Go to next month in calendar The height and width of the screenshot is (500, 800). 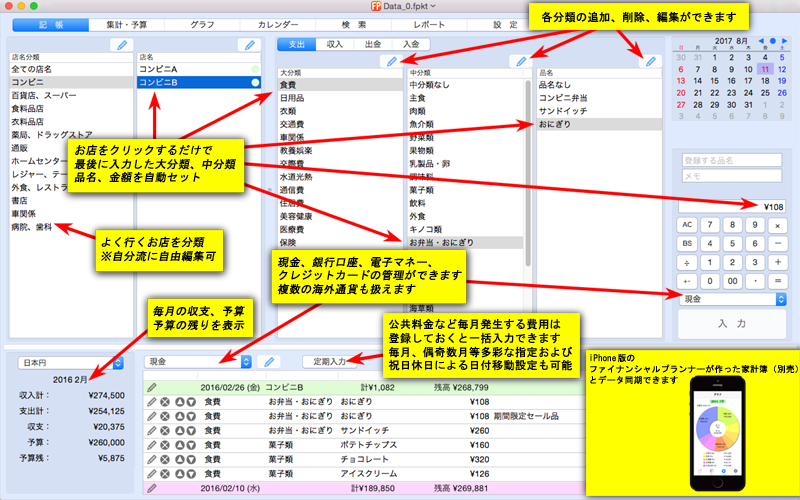tap(784, 41)
